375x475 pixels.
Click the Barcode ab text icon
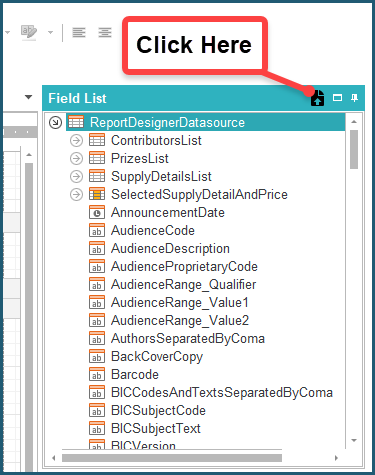[97, 374]
